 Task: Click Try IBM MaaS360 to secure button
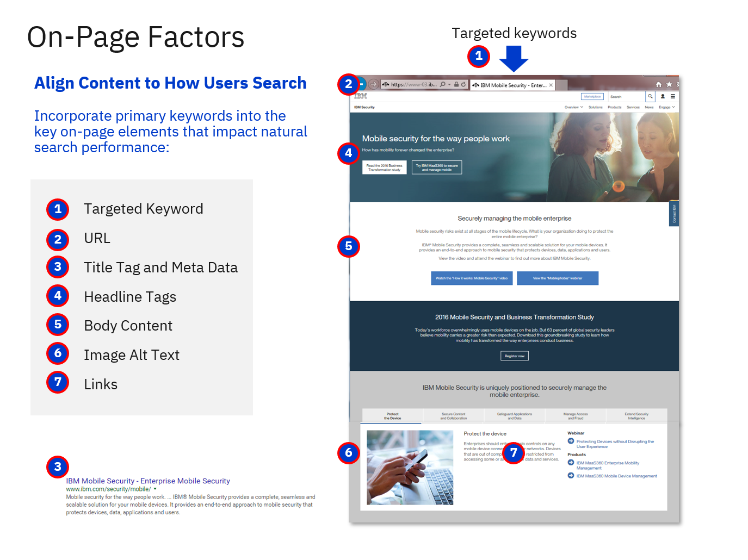click(x=437, y=167)
